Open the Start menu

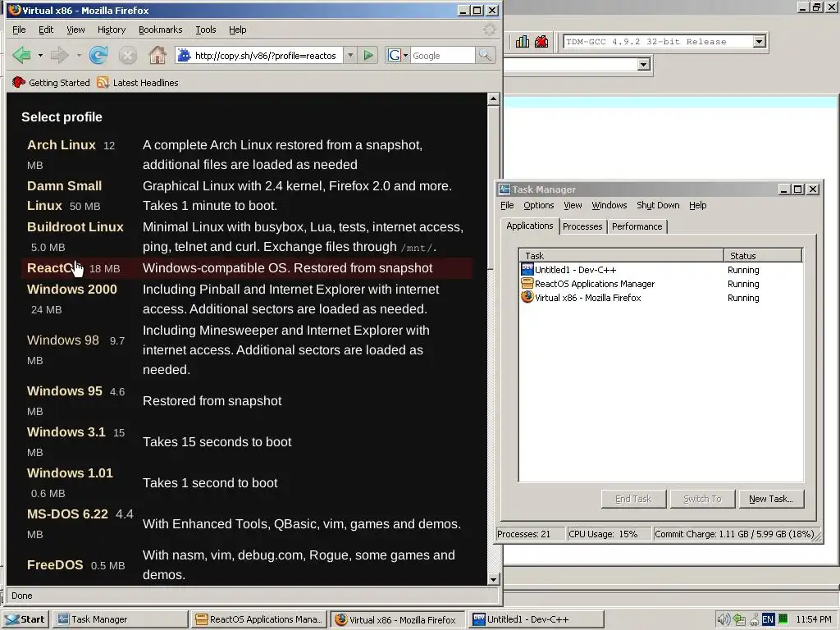tap(25, 619)
